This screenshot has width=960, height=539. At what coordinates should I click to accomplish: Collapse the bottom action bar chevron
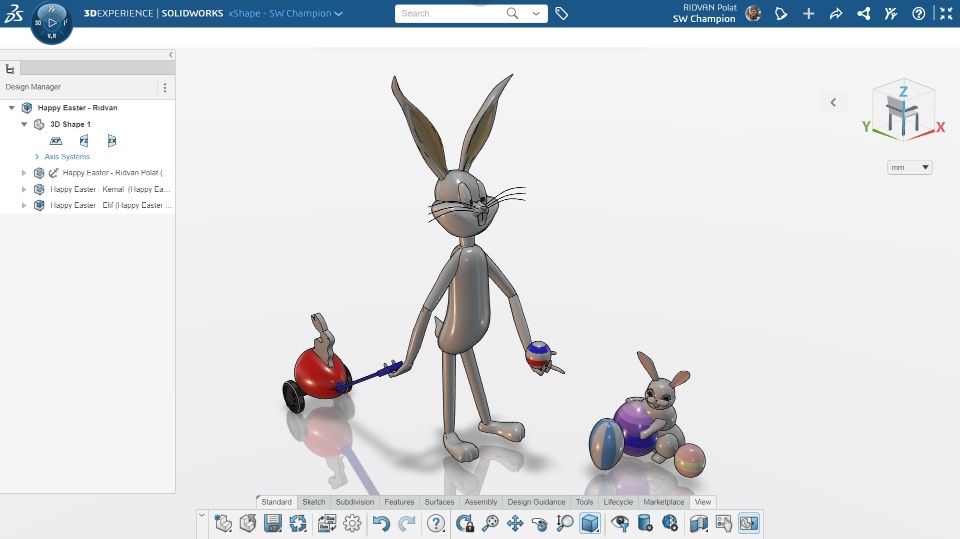tap(201, 516)
